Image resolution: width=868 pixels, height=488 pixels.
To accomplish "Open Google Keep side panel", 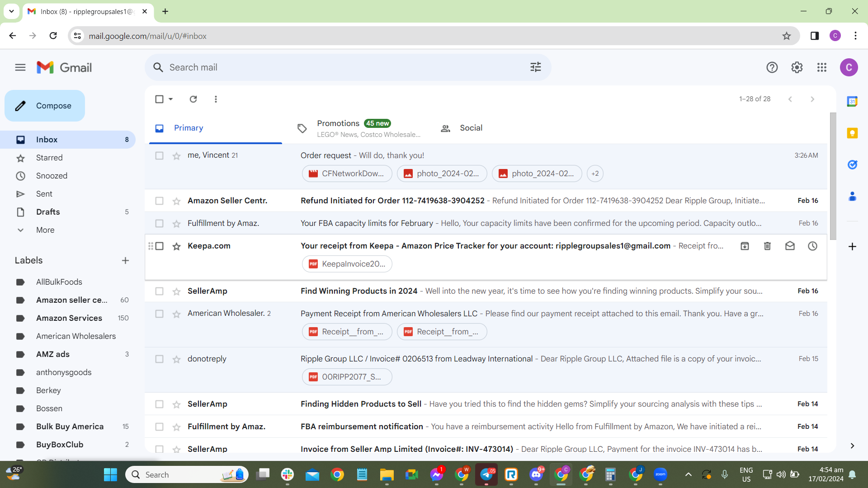I will coord(852,133).
